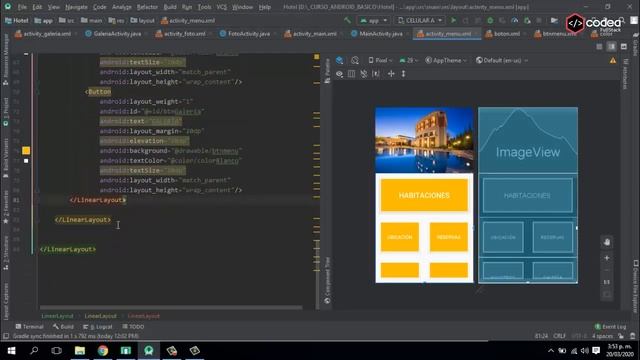Click the columns autoconnect icon in preview toolbar
Image resolution: width=640 pixels, height=360 pixels.
click(x=351, y=74)
